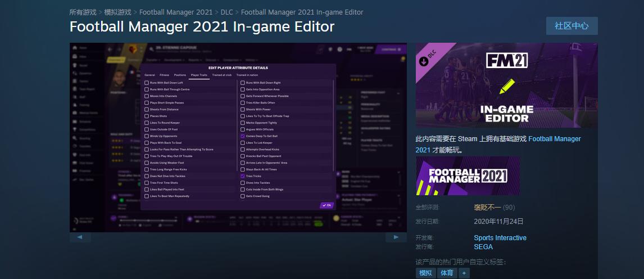Open the 褒贬不一 review summary

coord(487,208)
